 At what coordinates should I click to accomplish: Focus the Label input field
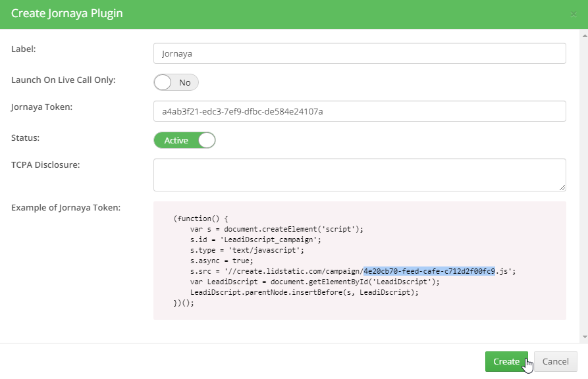(360, 53)
